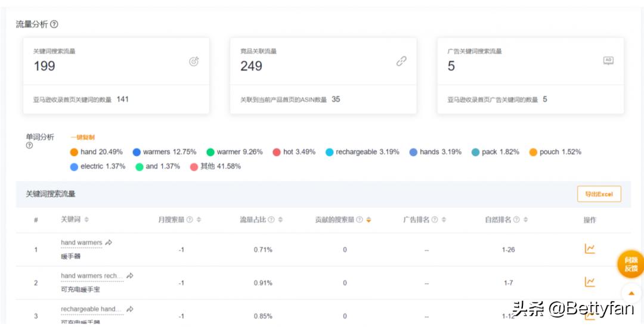Image resolution: width=644 pixels, height=327 pixels.
Task: Click 自然排名 cell '1-7'
Action: click(508, 283)
